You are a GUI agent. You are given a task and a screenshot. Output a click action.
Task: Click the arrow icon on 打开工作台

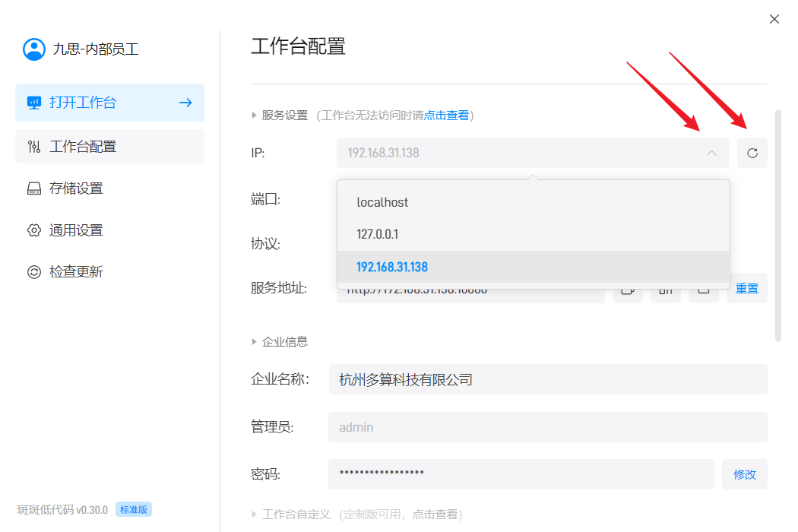point(185,103)
